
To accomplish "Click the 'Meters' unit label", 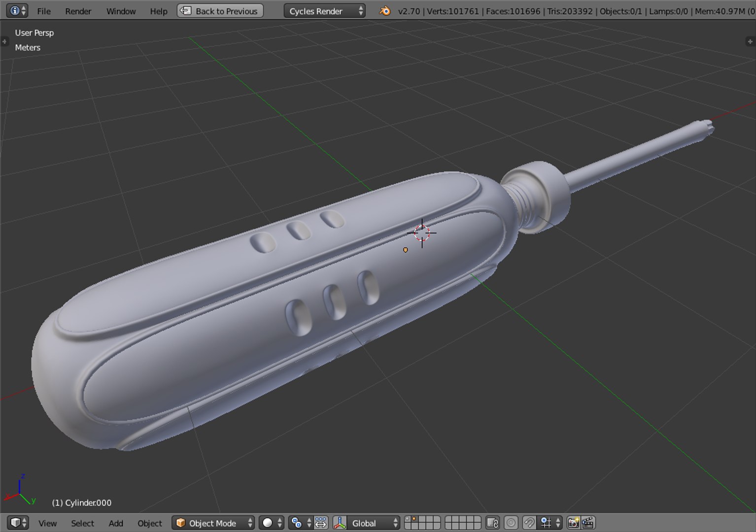I will pyautogui.click(x=28, y=47).
